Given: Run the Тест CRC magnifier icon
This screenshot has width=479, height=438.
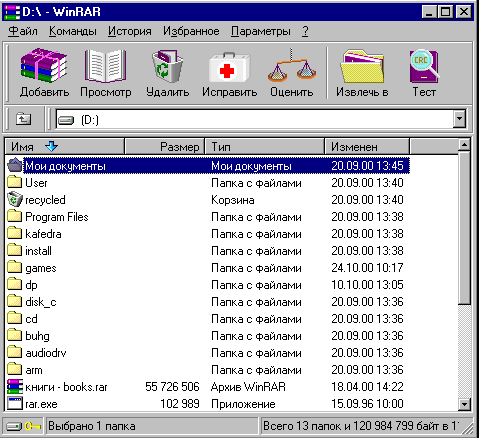Looking at the screenshot, I should pos(424,66).
